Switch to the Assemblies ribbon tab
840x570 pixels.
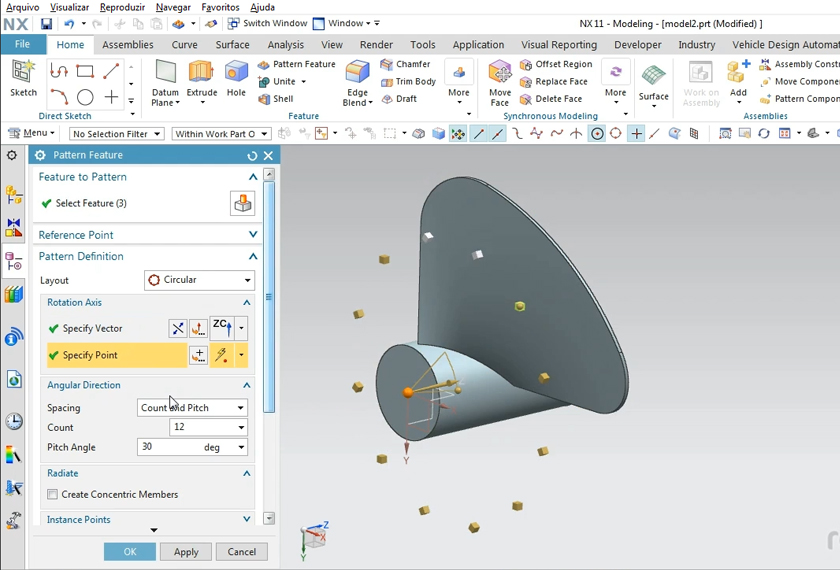point(128,45)
